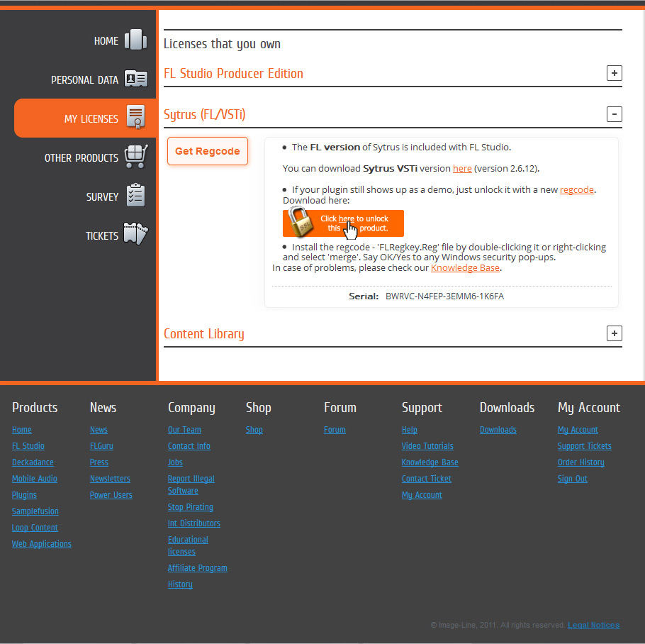The width and height of the screenshot is (645, 644).
Task: Open the Legal Notices link
Action: 593,625
